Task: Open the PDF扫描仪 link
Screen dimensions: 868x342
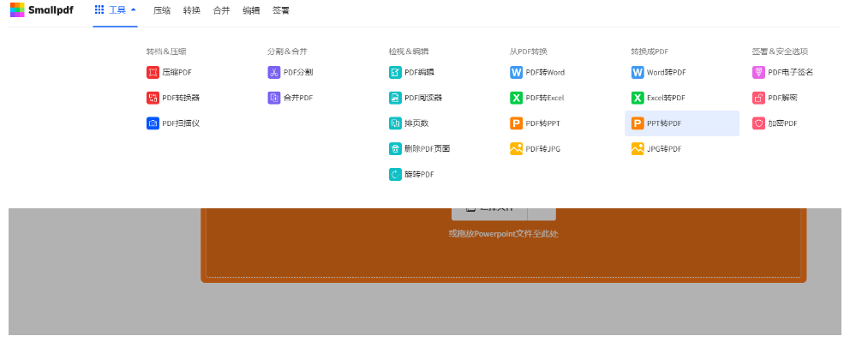Action: click(x=181, y=123)
